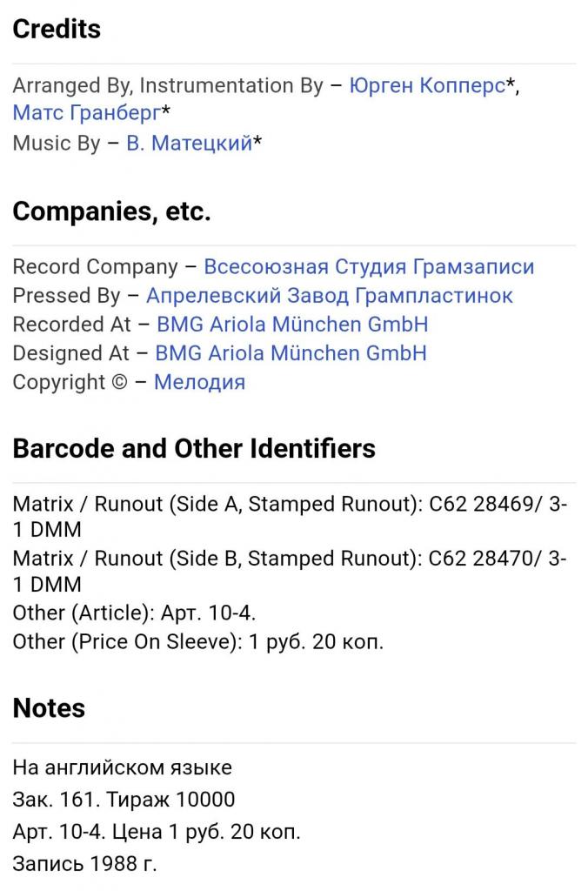588x891 pixels.
Task: Open Апрелевский Завод Грампластинок pressing plant link
Action: click(x=330, y=296)
